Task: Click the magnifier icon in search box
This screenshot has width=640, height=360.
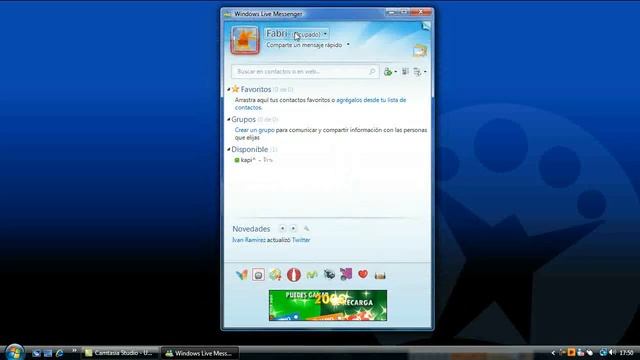Action: 372,71
